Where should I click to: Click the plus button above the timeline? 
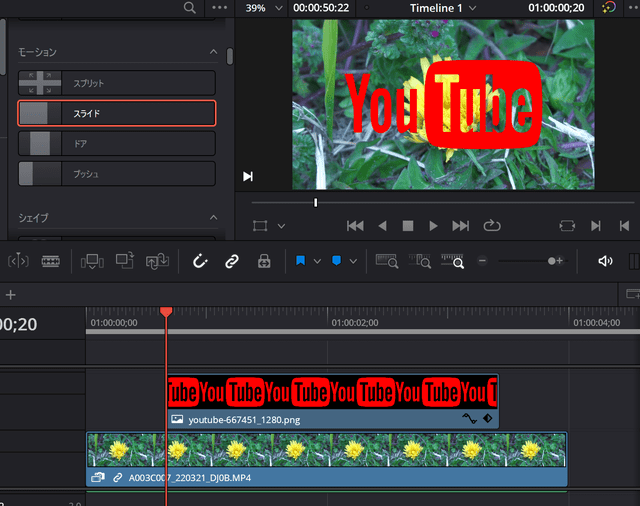(x=11, y=295)
